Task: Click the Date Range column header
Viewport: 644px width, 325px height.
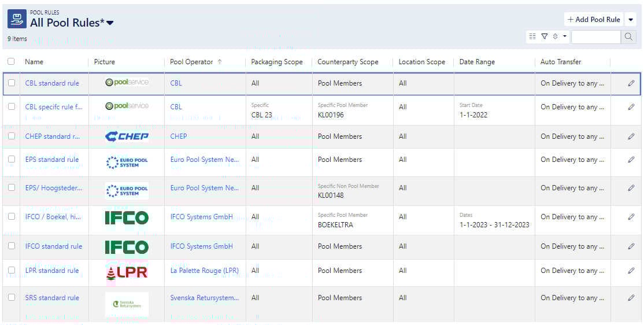Action: 477,62
